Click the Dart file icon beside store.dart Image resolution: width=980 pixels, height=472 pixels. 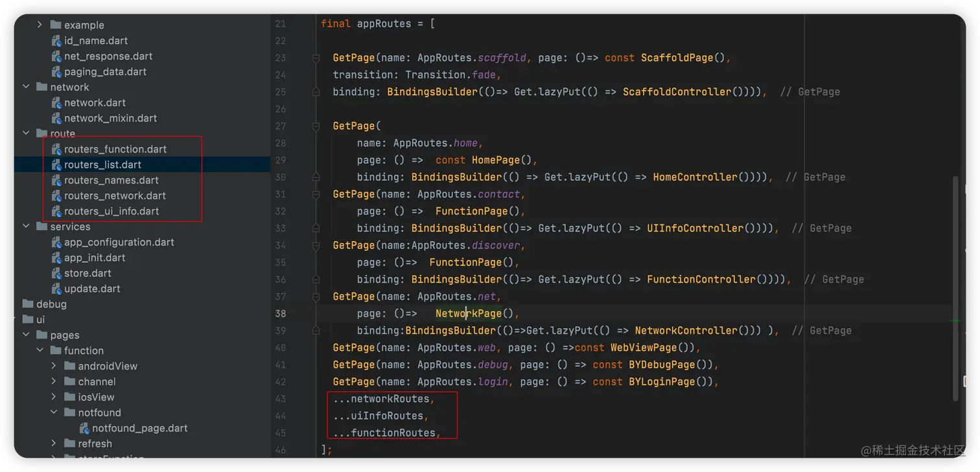click(56, 273)
